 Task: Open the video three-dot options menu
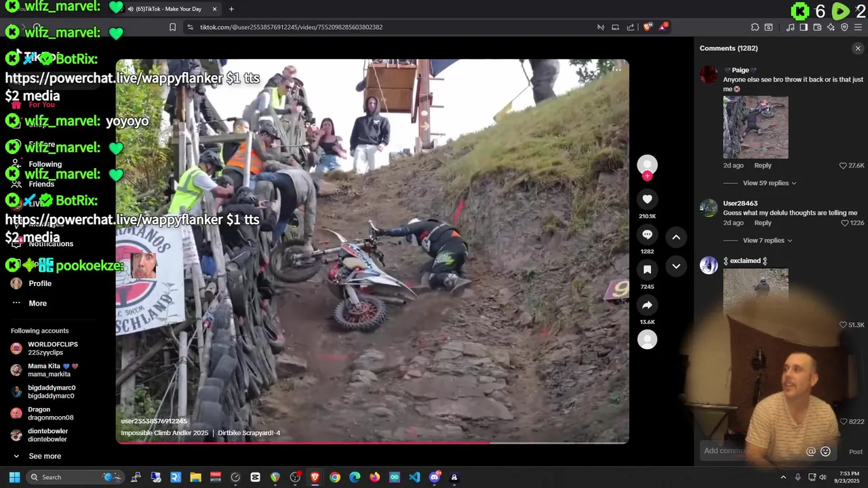[616, 68]
